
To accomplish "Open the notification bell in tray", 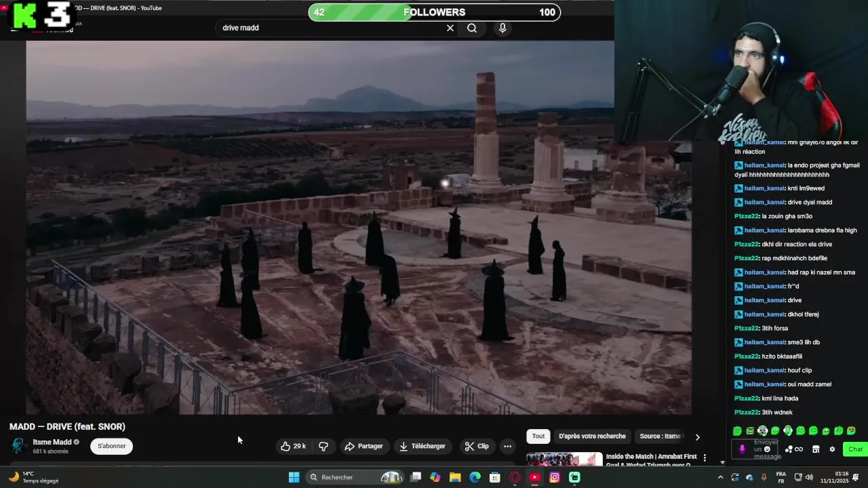I will 856,477.
